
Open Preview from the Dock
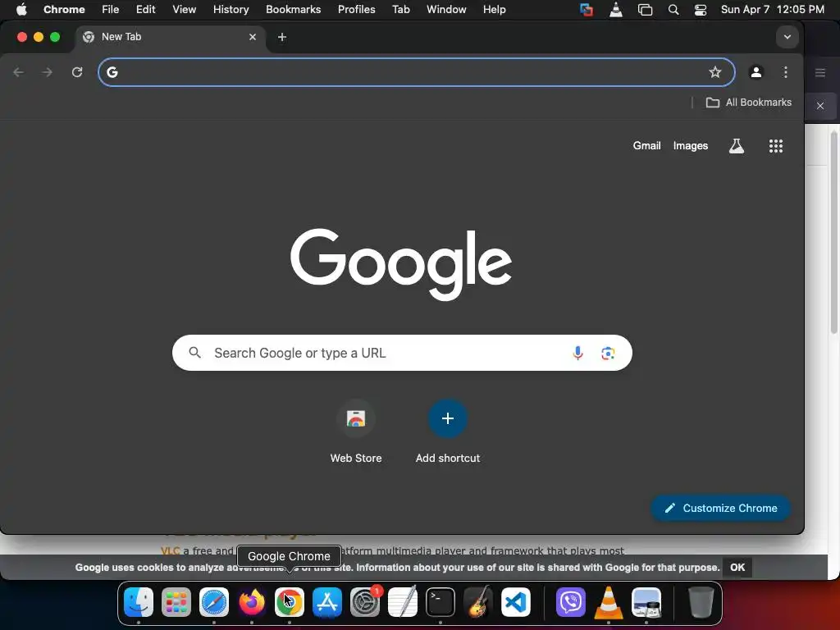pos(646,602)
